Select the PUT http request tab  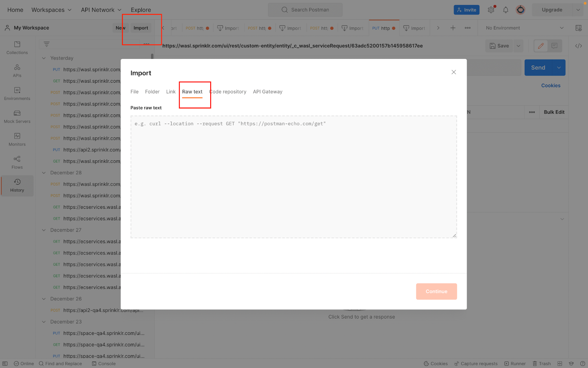[x=384, y=28]
